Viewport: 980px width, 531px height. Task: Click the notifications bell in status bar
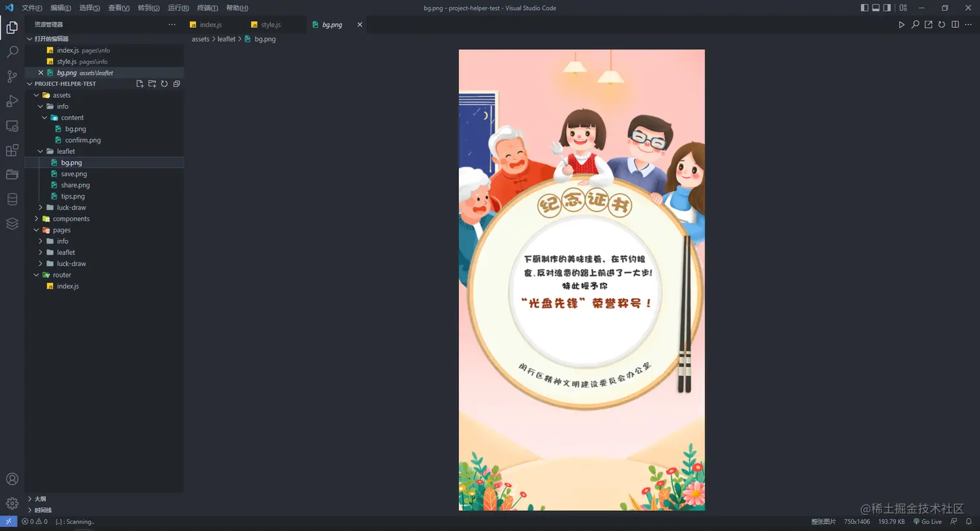tap(970, 521)
